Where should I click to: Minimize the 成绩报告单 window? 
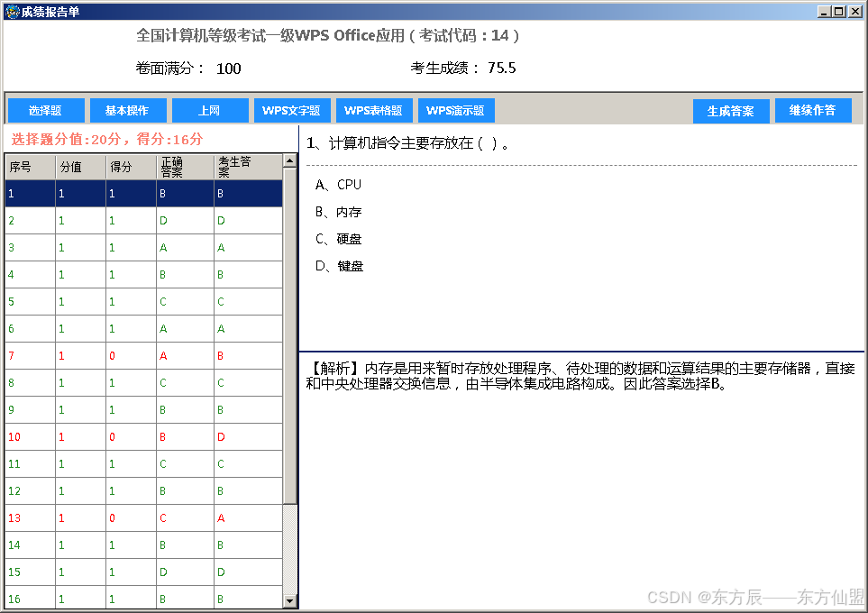coord(824,11)
